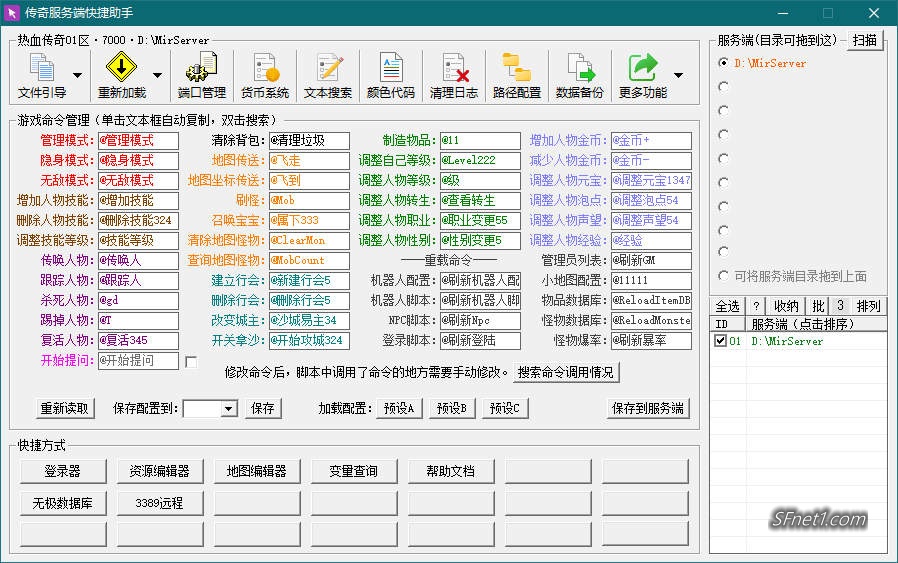Click the 收纳 button
The height and width of the screenshot is (563, 898).
[x=786, y=306]
